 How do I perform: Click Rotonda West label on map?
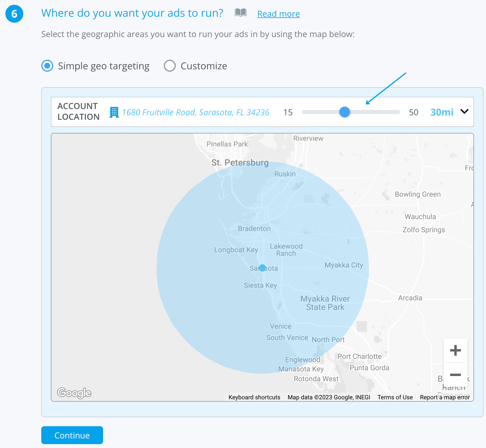pos(316,379)
